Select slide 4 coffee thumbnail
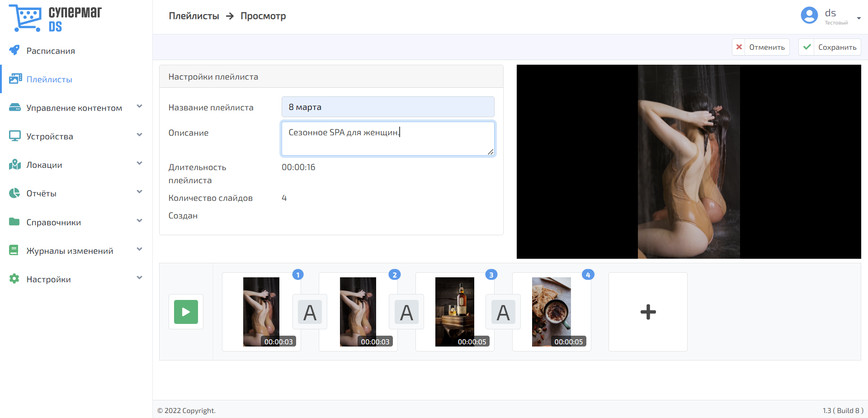The image size is (868, 418). pyautogui.click(x=551, y=312)
